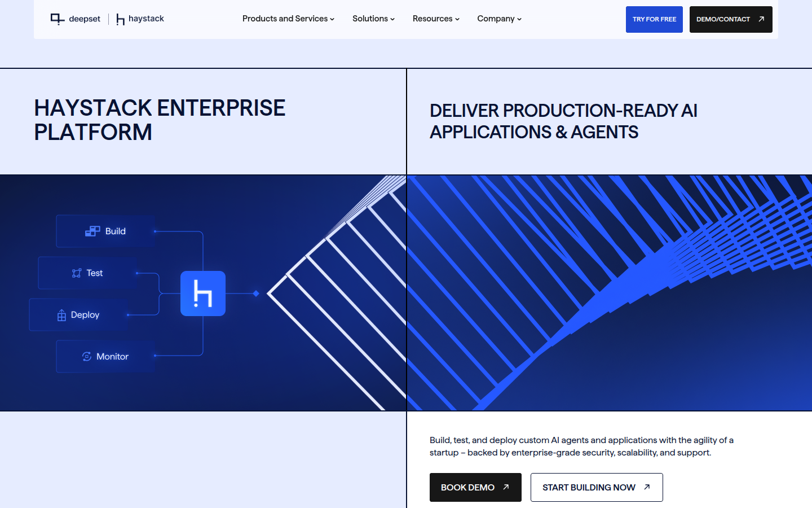Expand the Products and Services dropdown
812x508 pixels.
coord(288,19)
